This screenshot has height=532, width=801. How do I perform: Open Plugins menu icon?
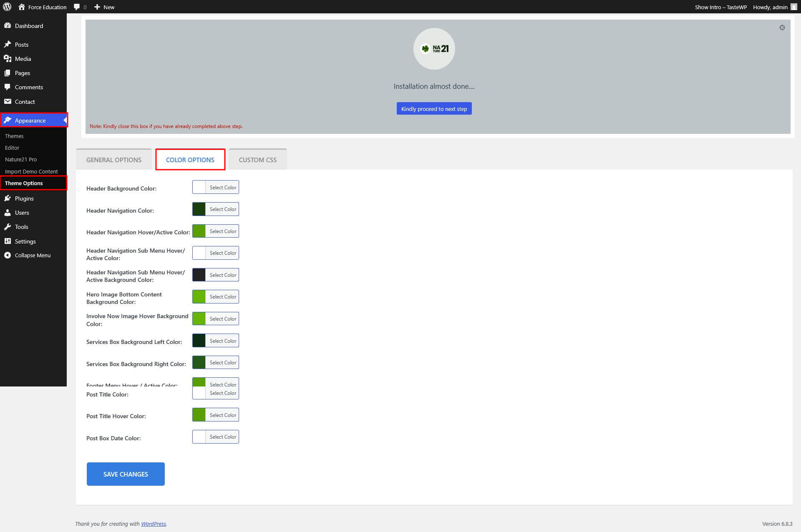click(8, 198)
